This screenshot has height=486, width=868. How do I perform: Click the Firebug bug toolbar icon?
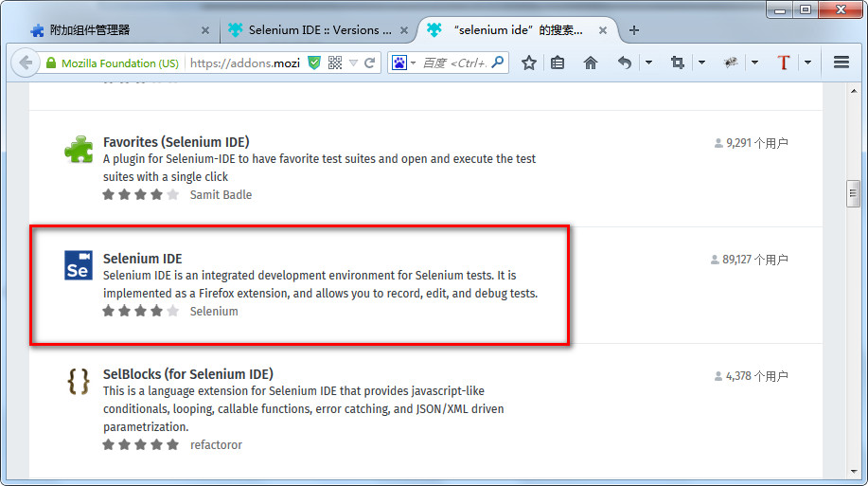(x=731, y=63)
